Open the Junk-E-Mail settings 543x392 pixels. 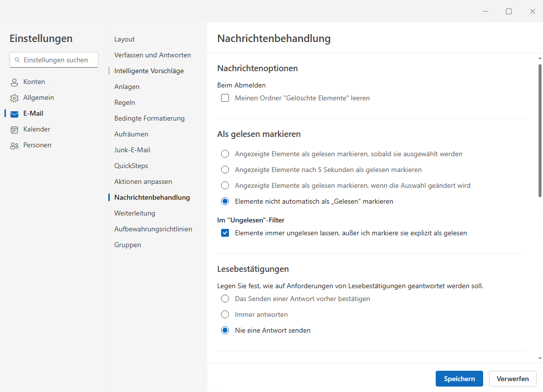pyautogui.click(x=133, y=150)
